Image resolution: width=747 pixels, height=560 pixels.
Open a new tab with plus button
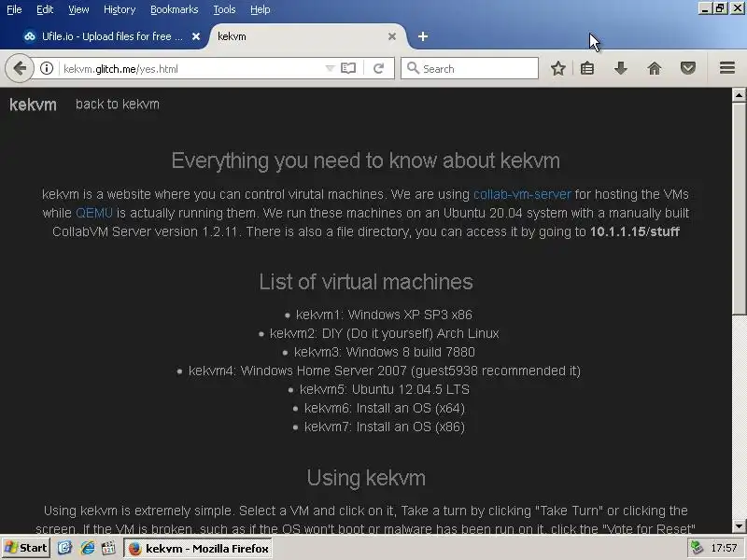pyautogui.click(x=423, y=36)
